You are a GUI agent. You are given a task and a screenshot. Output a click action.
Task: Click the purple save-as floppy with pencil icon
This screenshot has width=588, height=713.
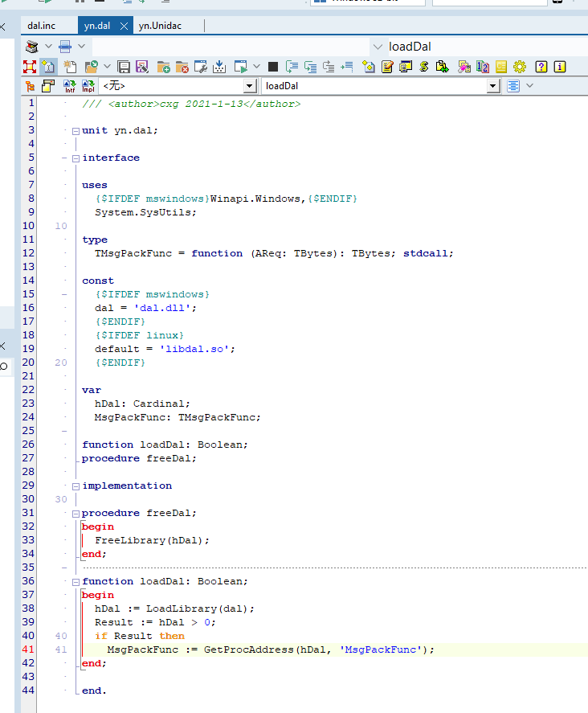[142, 67]
